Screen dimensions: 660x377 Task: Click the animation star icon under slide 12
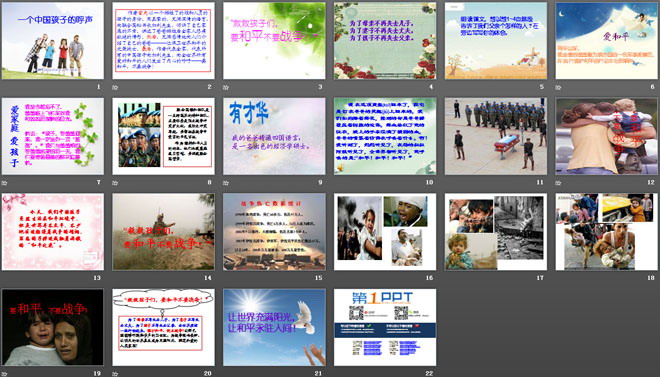(558, 183)
